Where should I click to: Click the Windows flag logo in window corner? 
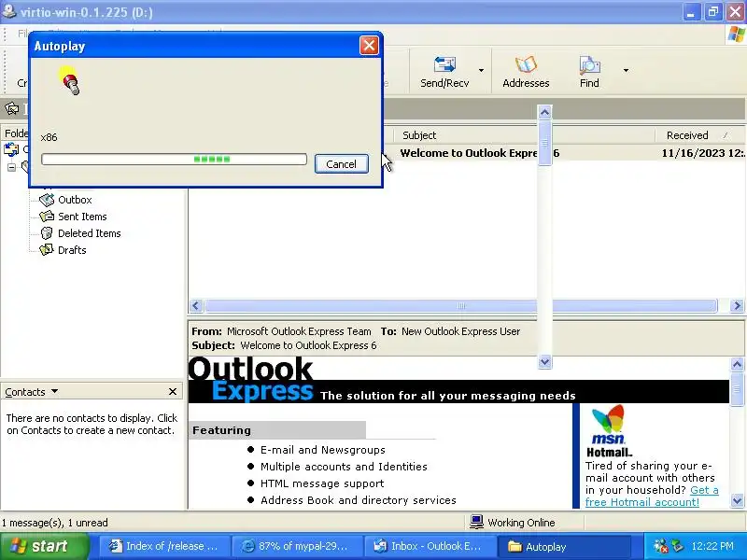point(737,35)
